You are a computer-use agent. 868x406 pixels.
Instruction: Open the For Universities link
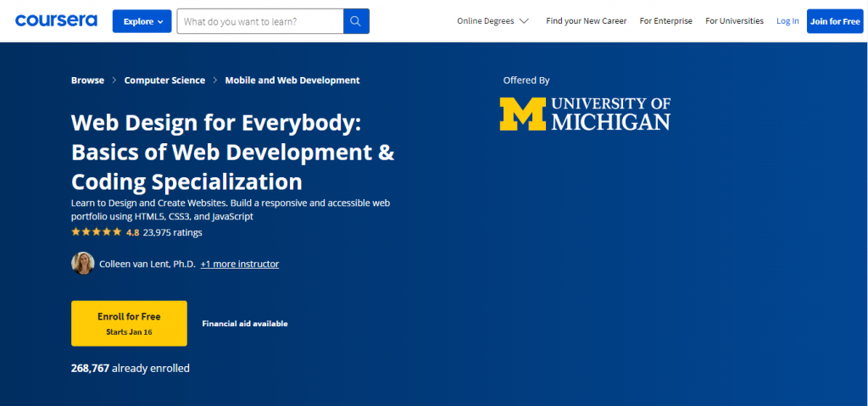(734, 21)
